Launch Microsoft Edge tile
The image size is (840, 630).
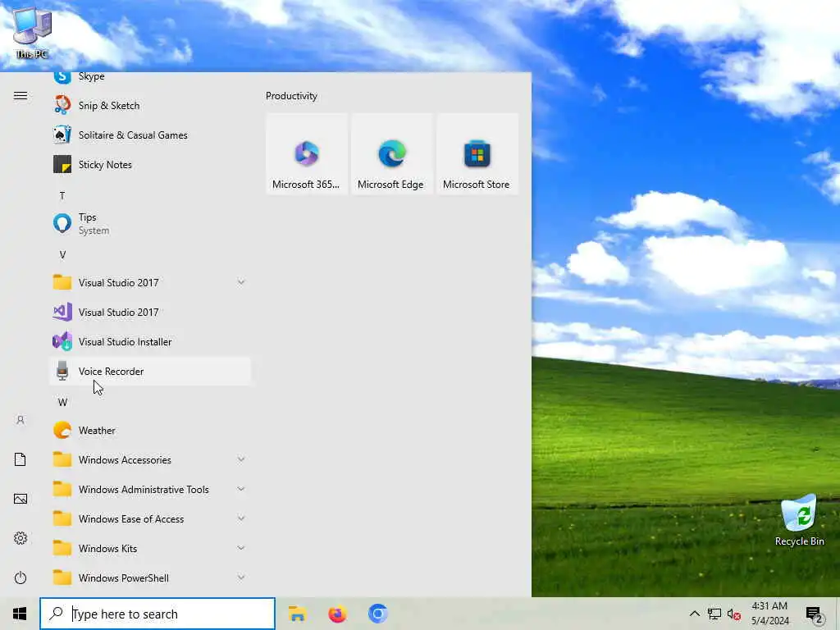[391, 153]
